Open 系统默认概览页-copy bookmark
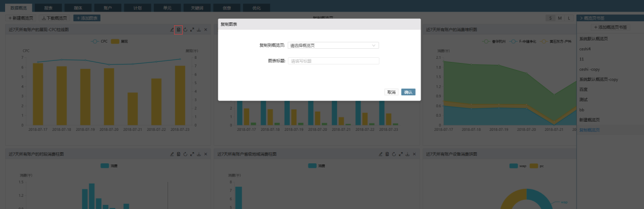 598,79
